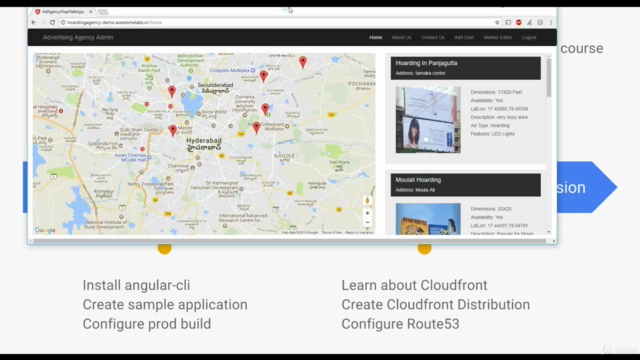
Task: Zoom in the map with plus button
Action: [x=367, y=213]
